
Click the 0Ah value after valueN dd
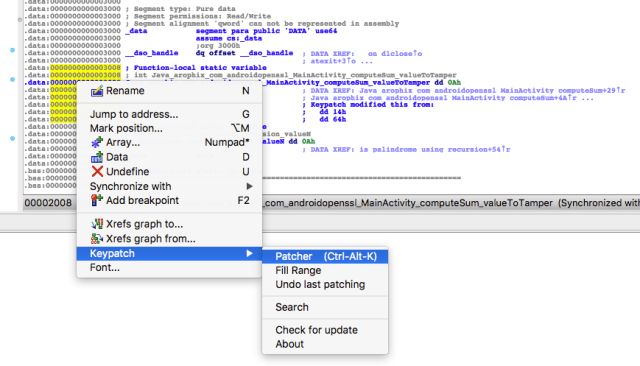click(x=308, y=142)
